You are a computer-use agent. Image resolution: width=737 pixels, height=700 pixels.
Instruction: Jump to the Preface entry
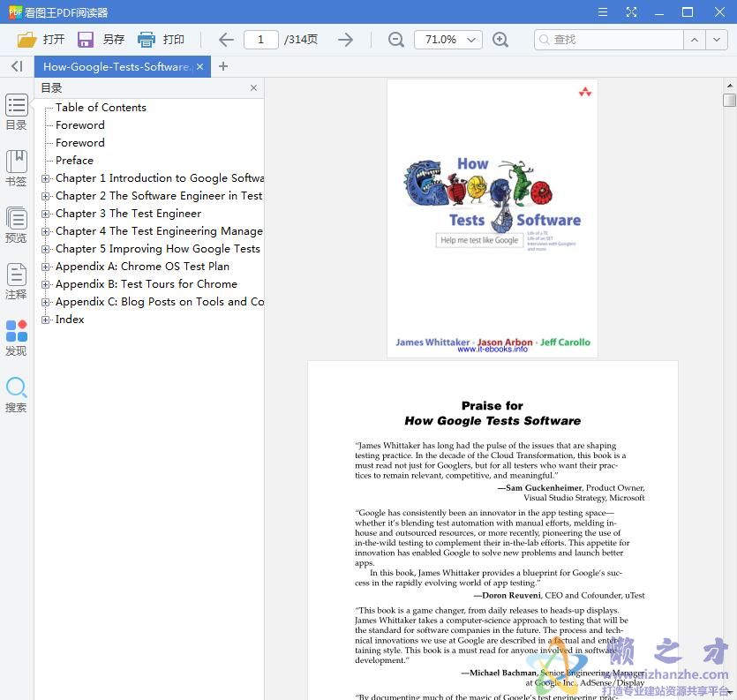[74, 161]
